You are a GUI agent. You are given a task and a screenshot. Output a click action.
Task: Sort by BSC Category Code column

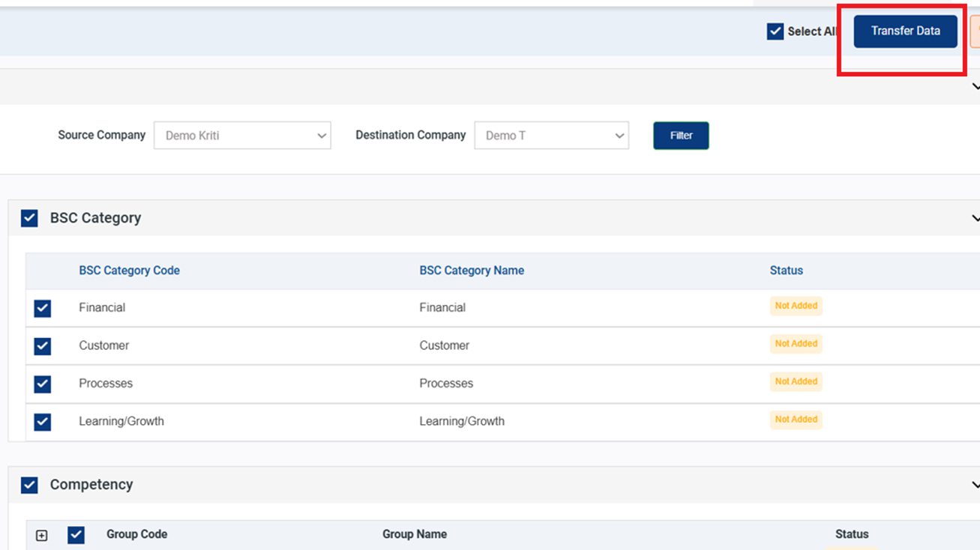tap(129, 271)
